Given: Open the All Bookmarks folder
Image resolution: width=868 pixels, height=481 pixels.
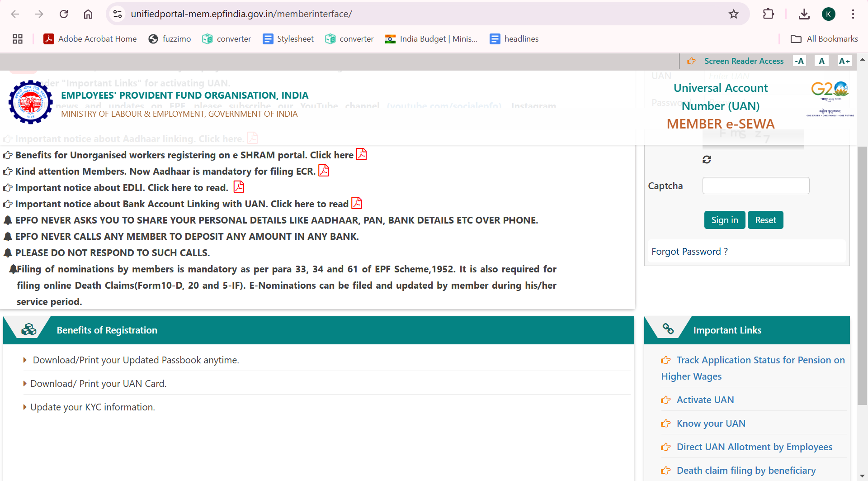Looking at the screenshot, I should (x=824, y=39).
